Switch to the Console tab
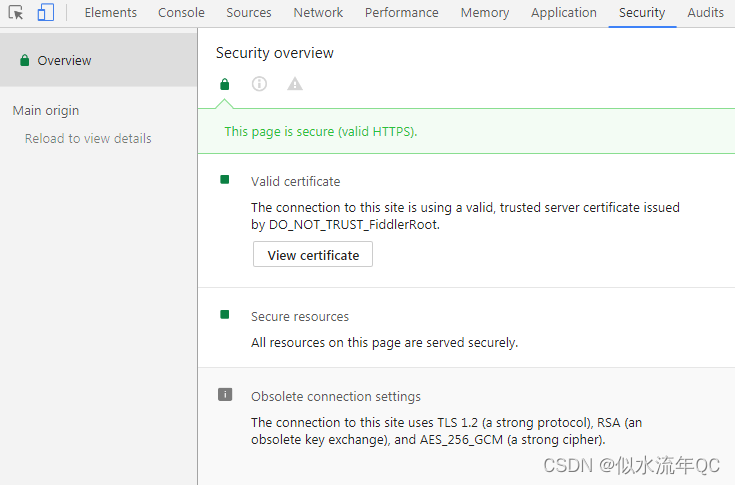 181,13
